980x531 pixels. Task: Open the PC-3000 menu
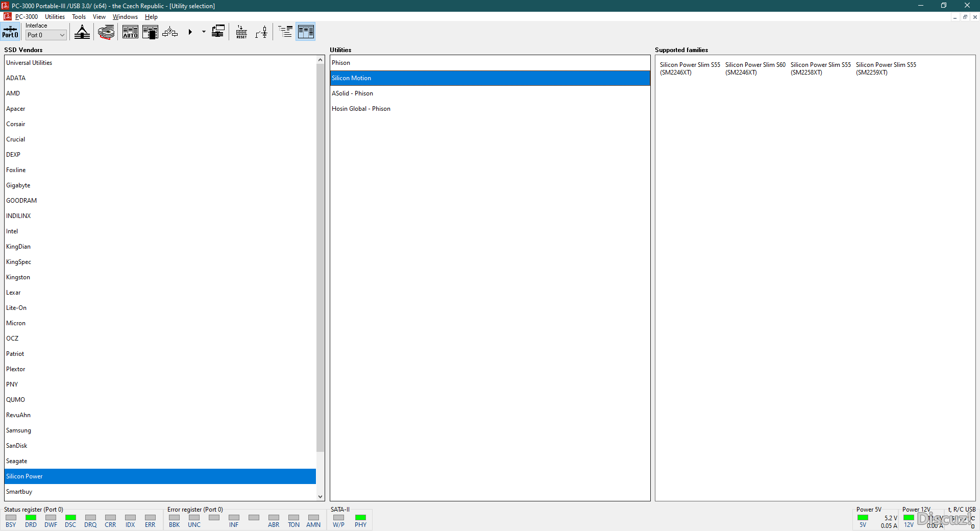pyautogui.click(x=27, y=17)
